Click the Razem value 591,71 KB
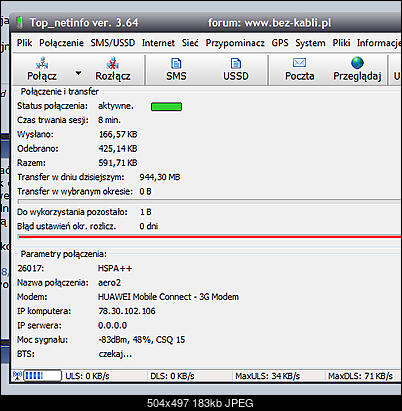 [118, 163]
